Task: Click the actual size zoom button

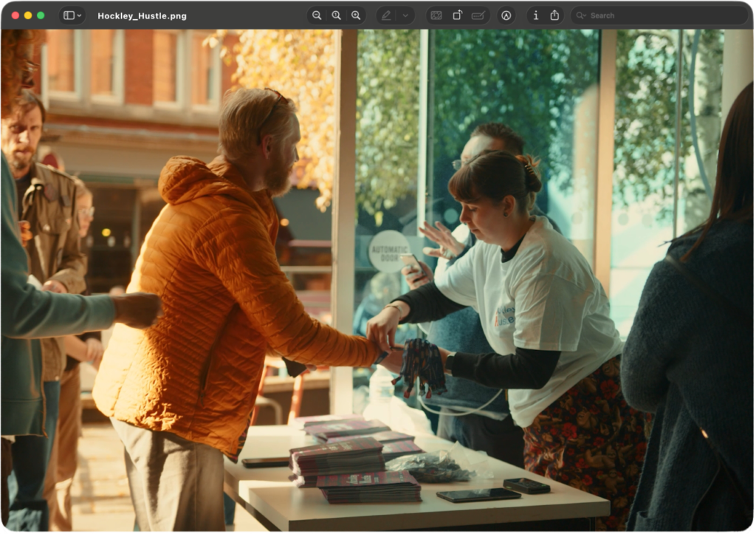Action: (x=336, y=16)
